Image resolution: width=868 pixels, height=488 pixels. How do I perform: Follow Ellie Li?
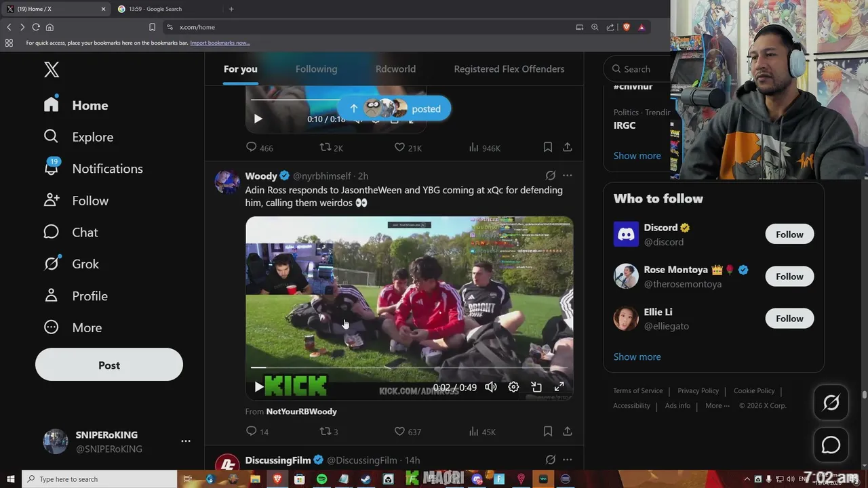click(x=789, y=319)
